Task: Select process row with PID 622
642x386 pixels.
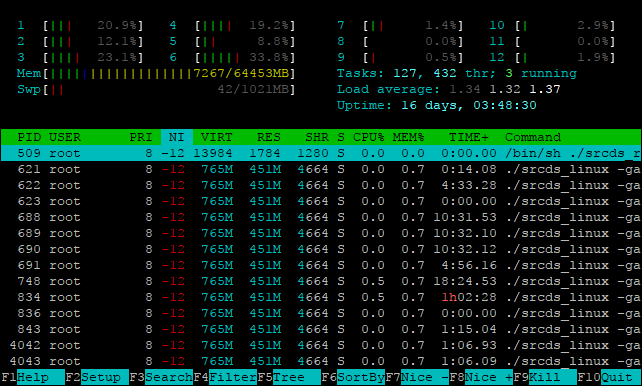Action: coord(321,185)
